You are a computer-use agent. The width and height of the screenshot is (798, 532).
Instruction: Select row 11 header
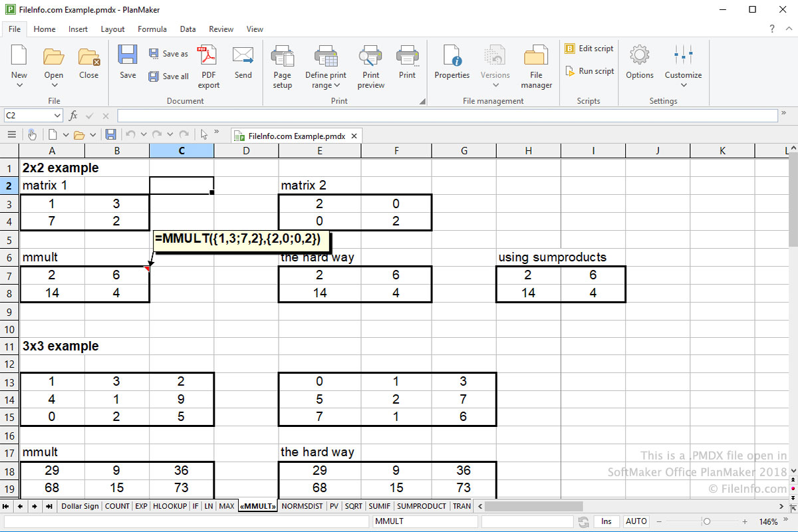[9, 346]
